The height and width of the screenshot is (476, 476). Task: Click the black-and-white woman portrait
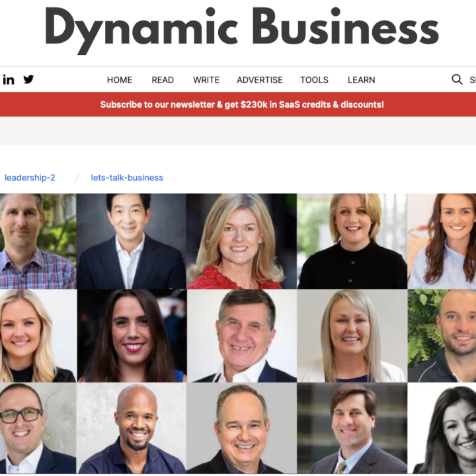click(442, 428)
